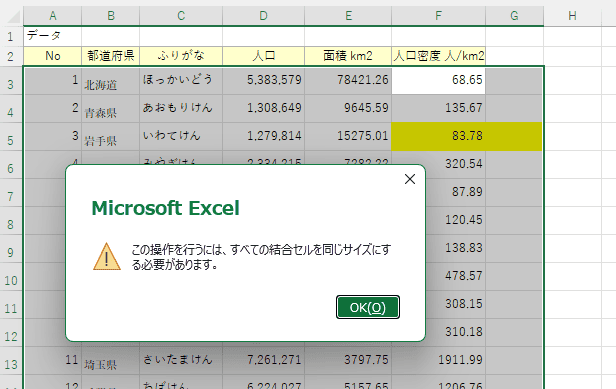Select column G header
The height and width of the screenshot is (389, 616).
point(515,16)
